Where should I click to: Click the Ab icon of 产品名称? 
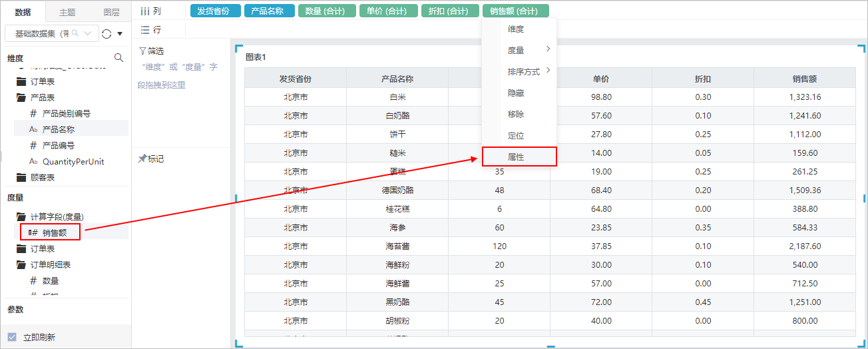coord(33,129)
